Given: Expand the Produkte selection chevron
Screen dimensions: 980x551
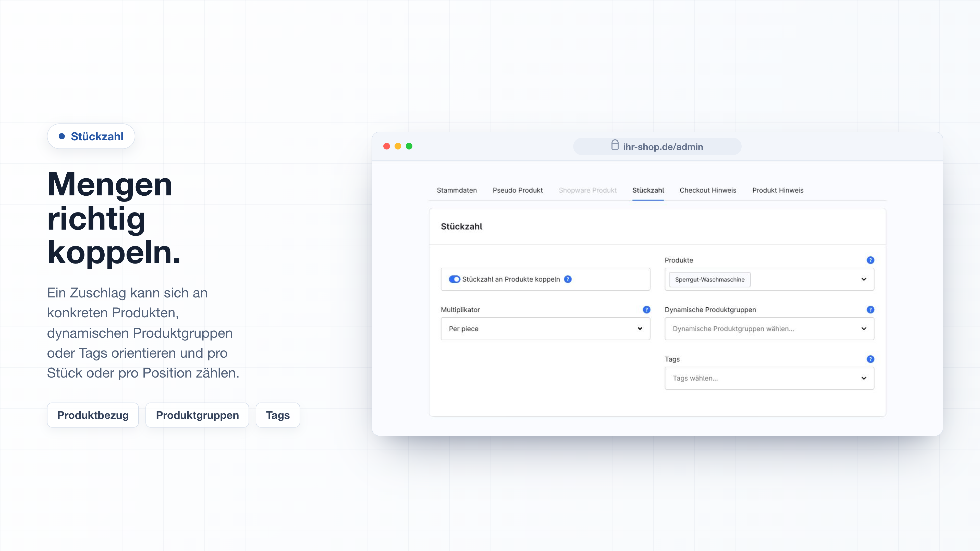Looking at the screenshot, I should (864, 279).
